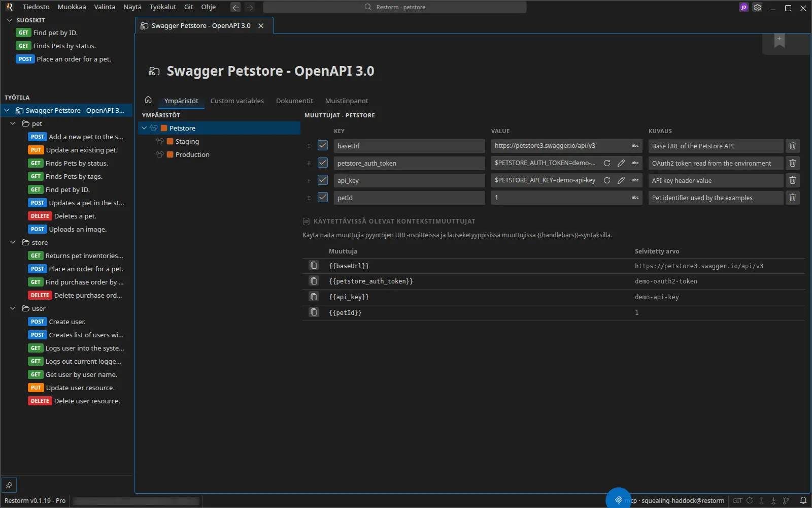Open settings gear in title bar
The width and height of the screenshot is (812, 508).
(757, 8)
